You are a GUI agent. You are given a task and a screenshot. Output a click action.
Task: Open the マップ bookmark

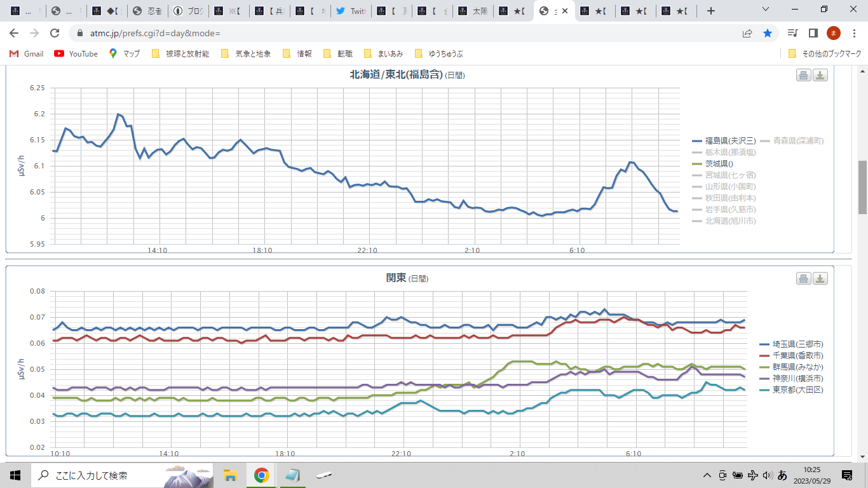pyautogui.click(x=125, y=54)
